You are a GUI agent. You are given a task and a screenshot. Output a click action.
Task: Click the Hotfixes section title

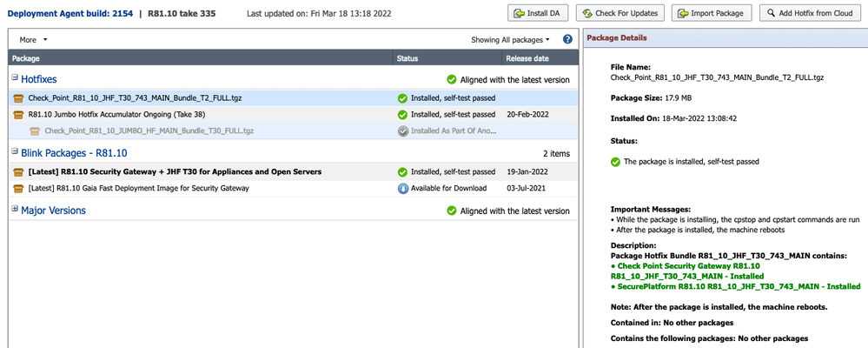coord(39,79)
